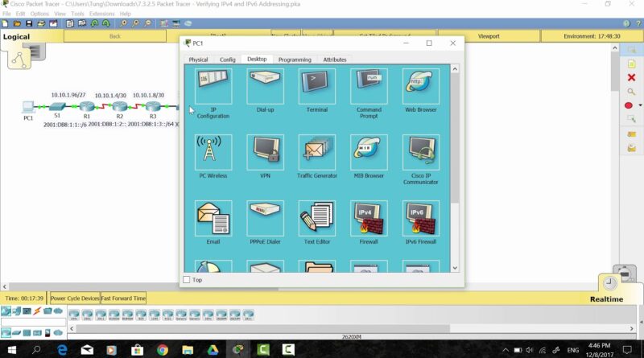Viewport: 644px width, 358px height.
Task: Click PC1 desktop scroll down arrow
Action: pos(455,268)
